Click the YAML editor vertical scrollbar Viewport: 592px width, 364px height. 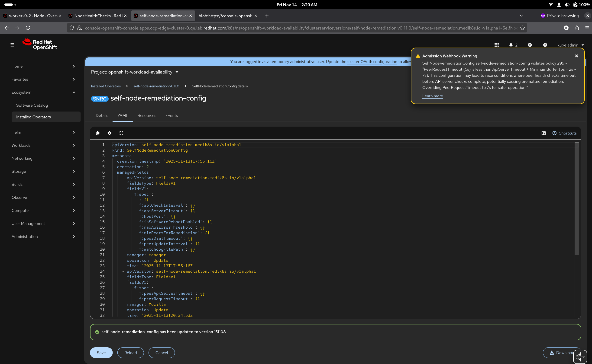tap(577, 199)
